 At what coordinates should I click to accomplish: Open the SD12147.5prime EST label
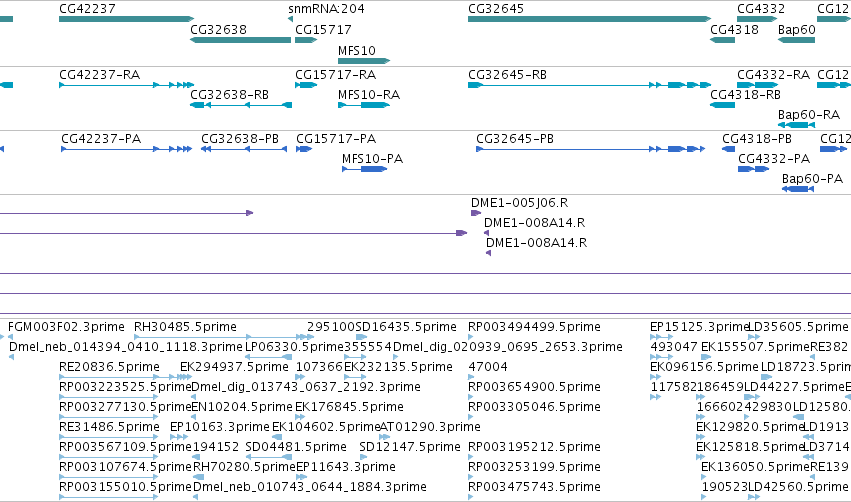tap(410, 447)
